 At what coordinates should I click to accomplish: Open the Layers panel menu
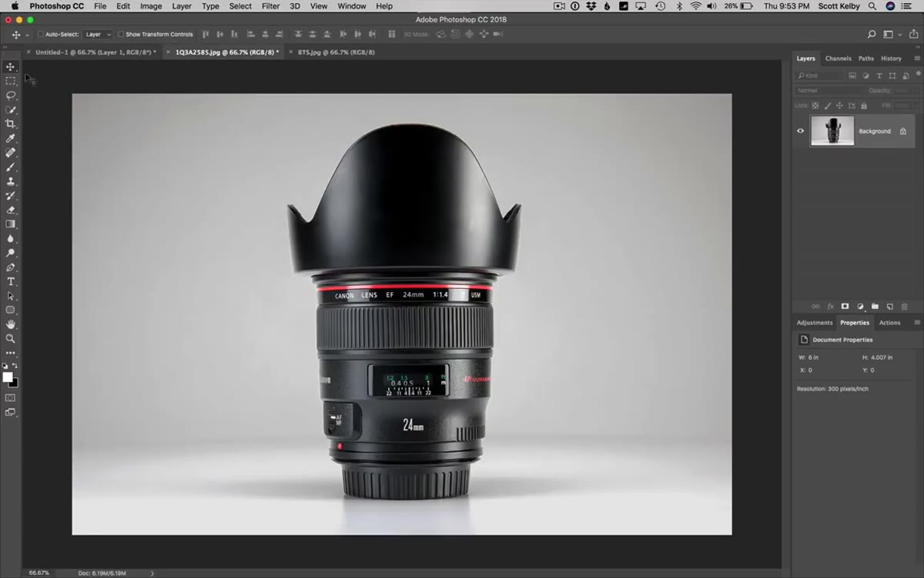pyautogui.click(x=917, y=59)
